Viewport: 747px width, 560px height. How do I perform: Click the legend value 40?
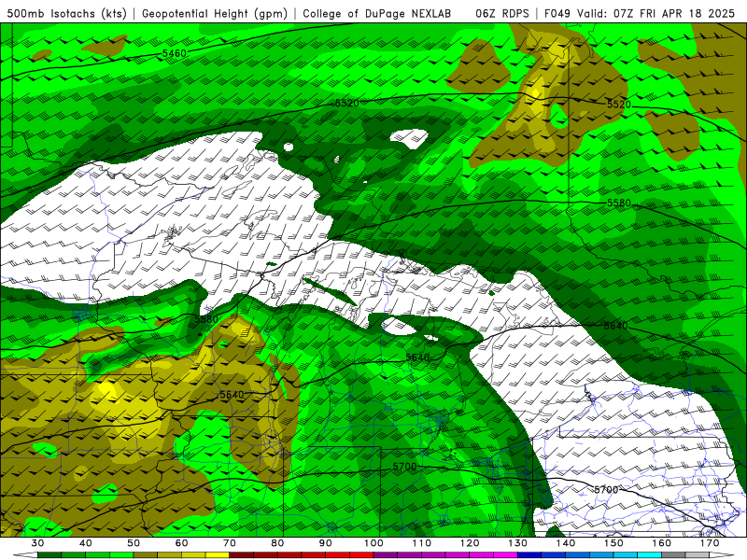86,543
